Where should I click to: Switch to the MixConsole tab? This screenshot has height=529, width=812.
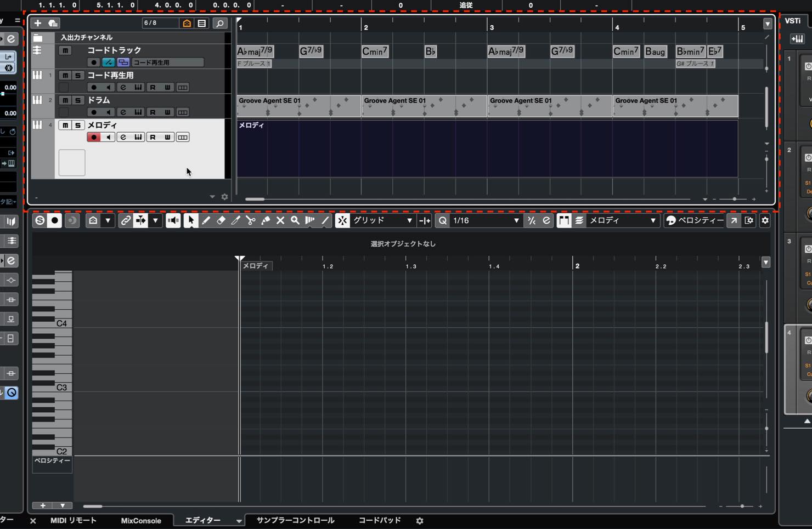[x=141, y=521]
